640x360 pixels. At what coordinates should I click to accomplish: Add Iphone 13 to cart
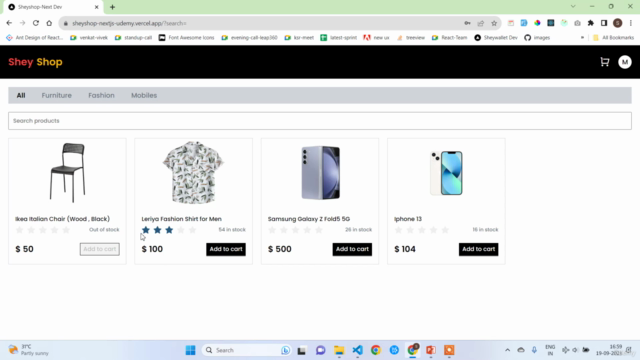click(478, 249)
